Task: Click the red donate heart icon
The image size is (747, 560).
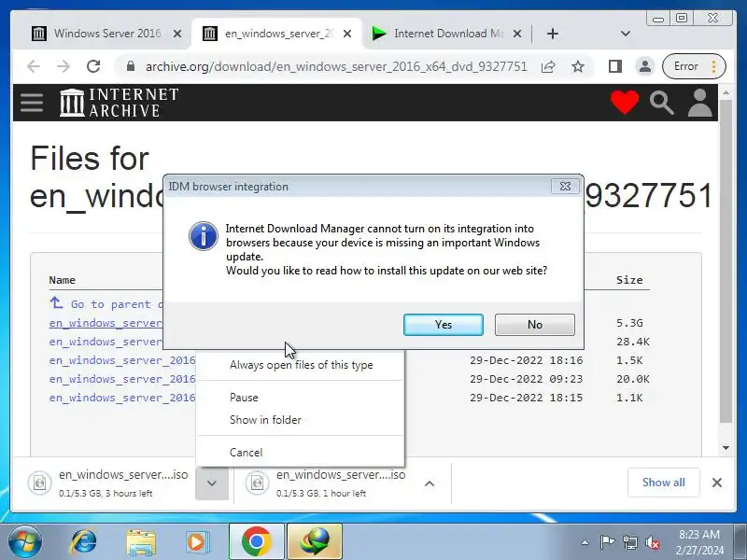Action: click(624, 103)
